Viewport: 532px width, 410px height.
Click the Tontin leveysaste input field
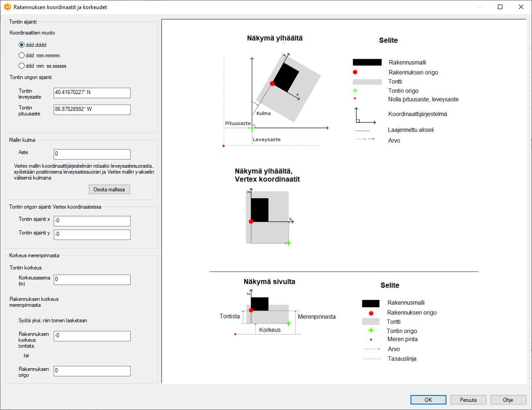pos(92,93)
